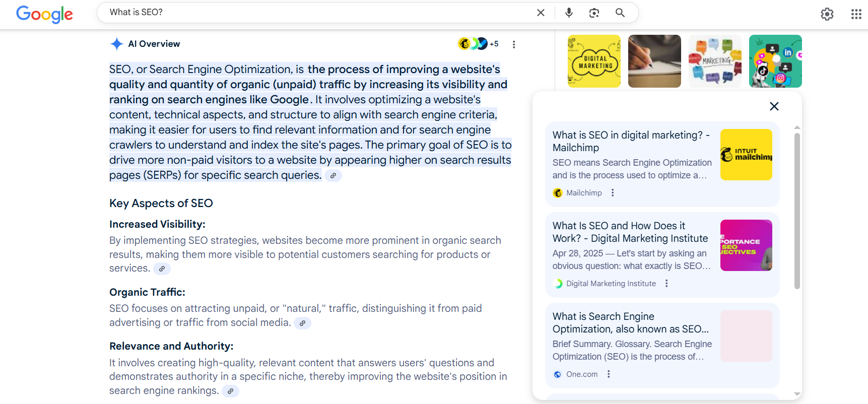This screenshot has height=404, width=868.
Task: Click the sources panel scrollbar
Action: 797,211
